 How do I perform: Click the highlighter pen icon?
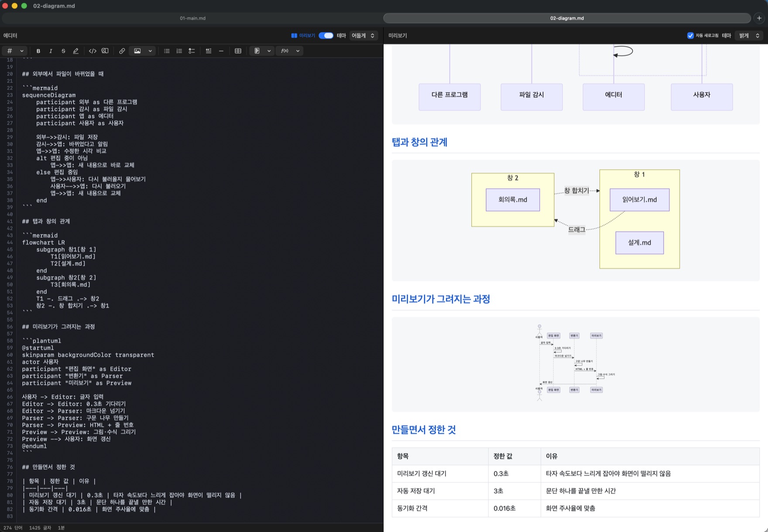coord(75,51)
